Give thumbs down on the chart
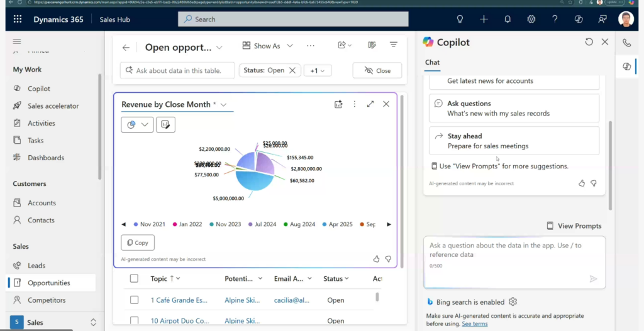644x331 pixels. click(388, 259)
